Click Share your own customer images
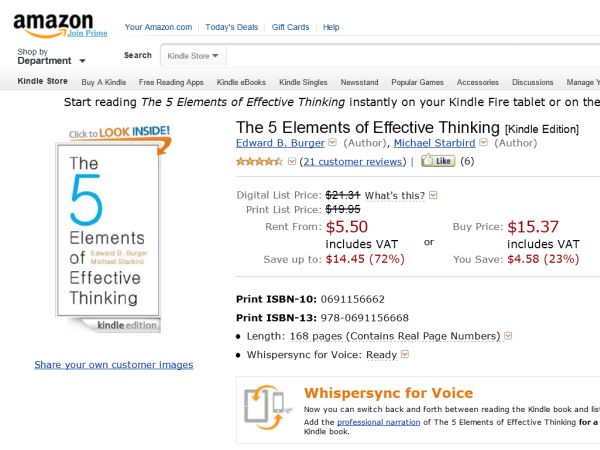Image resolution: width=600 pixels, height=450 pixels. [x=113, y=365]
